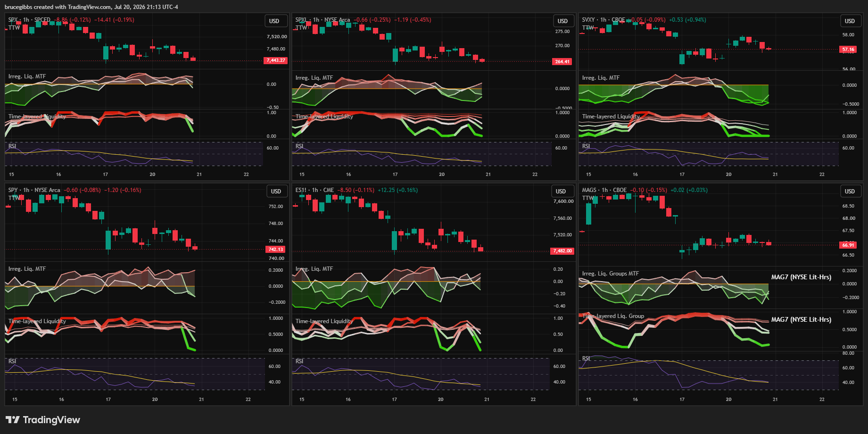Screen dimensions: 868x434
Task: Click date 17 on SPX SPCFD chart time axis
Action: coord(106,175)
